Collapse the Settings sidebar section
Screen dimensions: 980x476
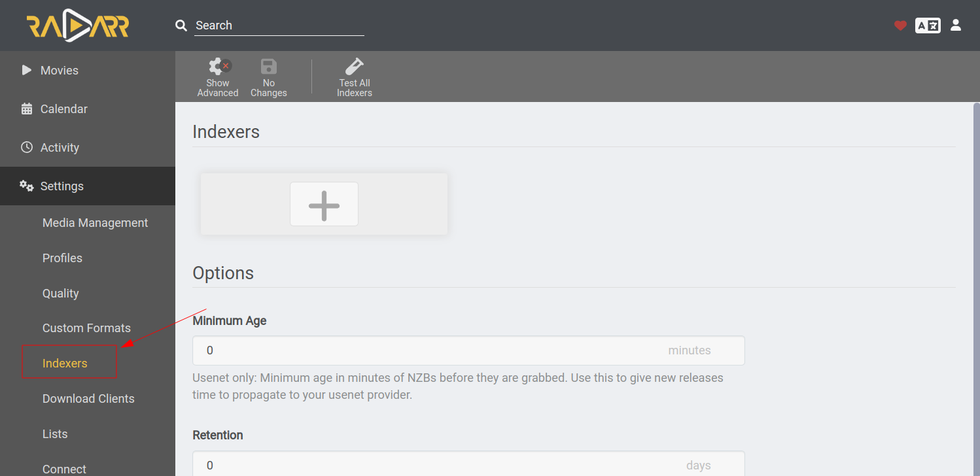88,186
